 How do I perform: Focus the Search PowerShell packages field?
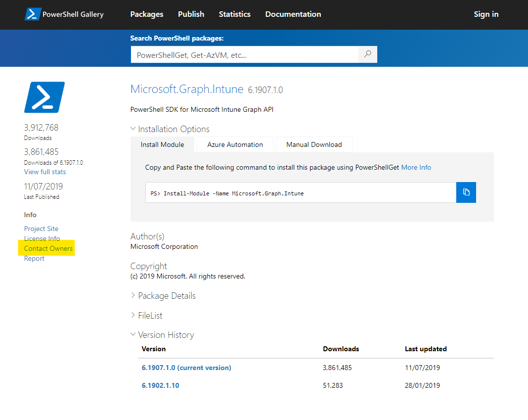244,54
